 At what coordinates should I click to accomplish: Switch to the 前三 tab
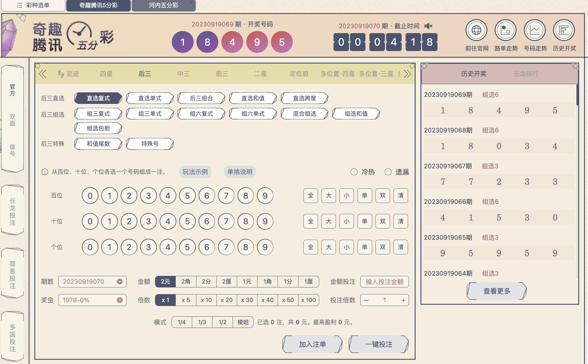[x=222, y=74]
